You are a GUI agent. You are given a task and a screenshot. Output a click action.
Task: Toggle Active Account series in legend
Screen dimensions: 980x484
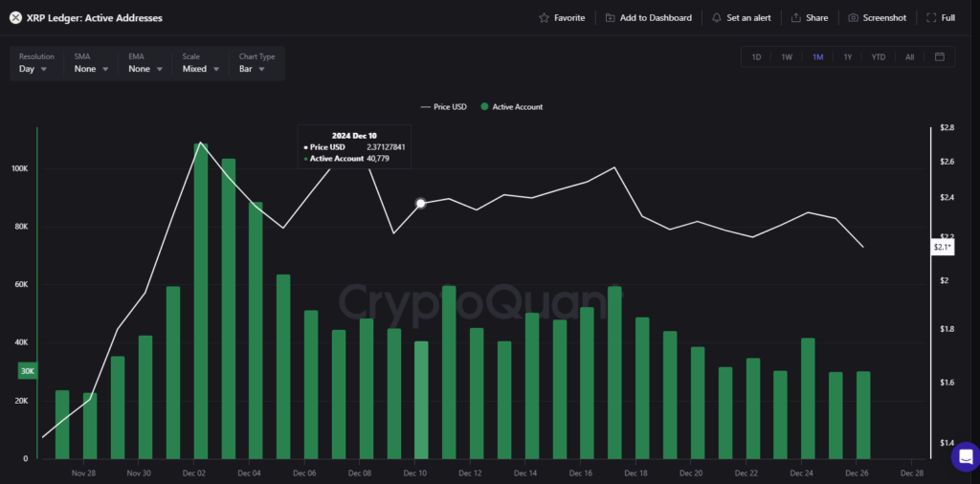tap(512, 107)
